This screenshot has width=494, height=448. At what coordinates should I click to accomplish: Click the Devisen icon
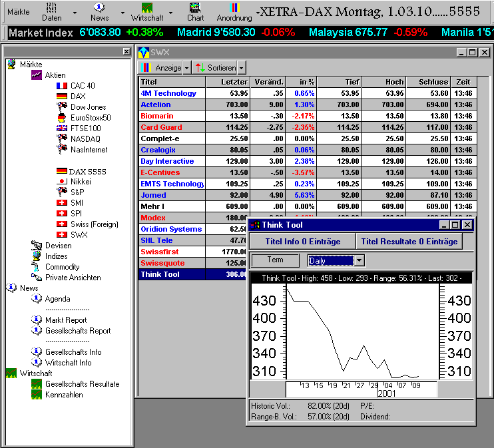pos(37,246)
